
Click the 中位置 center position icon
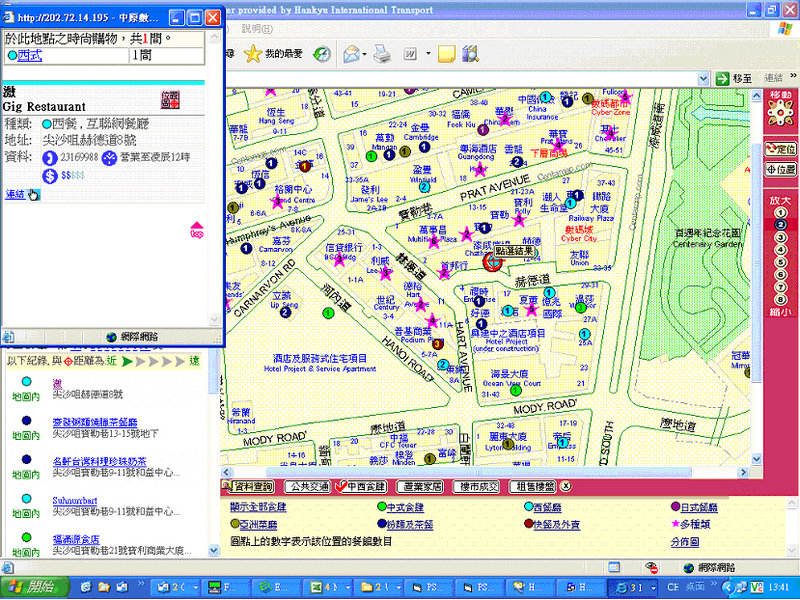[x=780, y=170]
